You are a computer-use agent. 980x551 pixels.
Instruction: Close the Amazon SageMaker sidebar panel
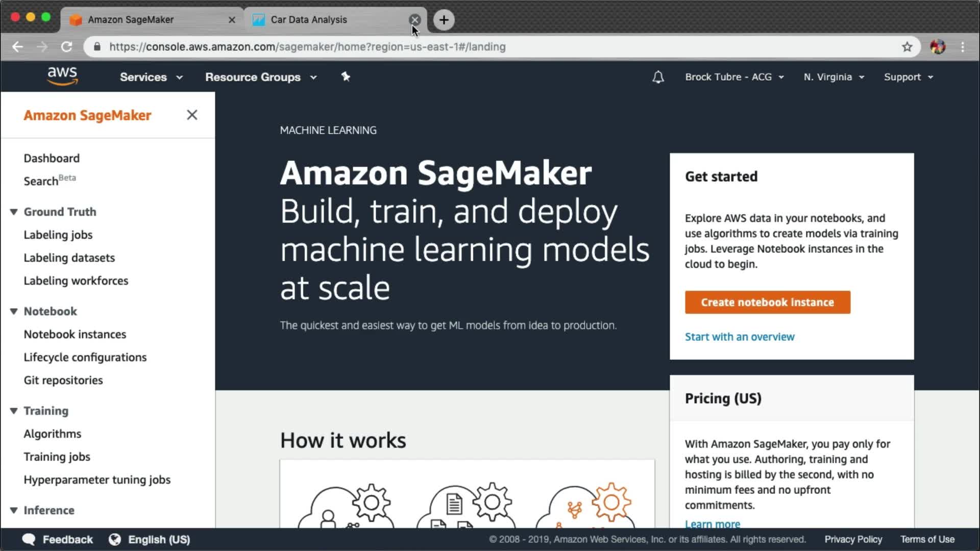192,115
